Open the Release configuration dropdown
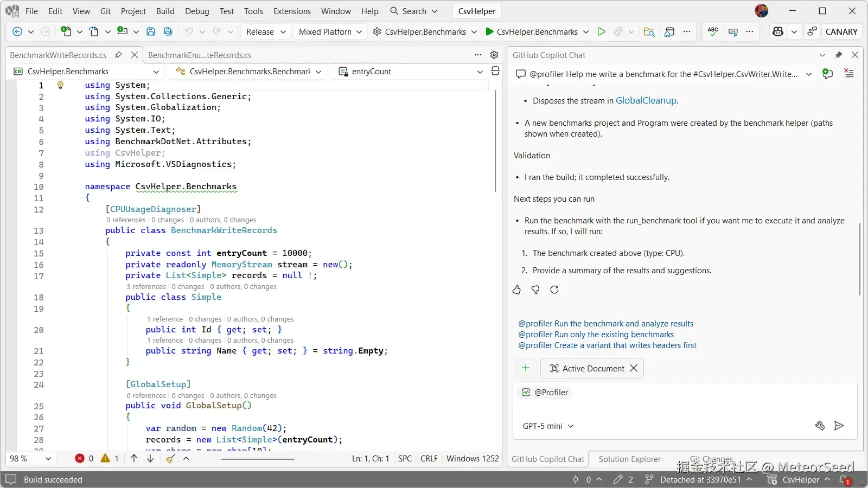868x488 pixels. point(266,31)
